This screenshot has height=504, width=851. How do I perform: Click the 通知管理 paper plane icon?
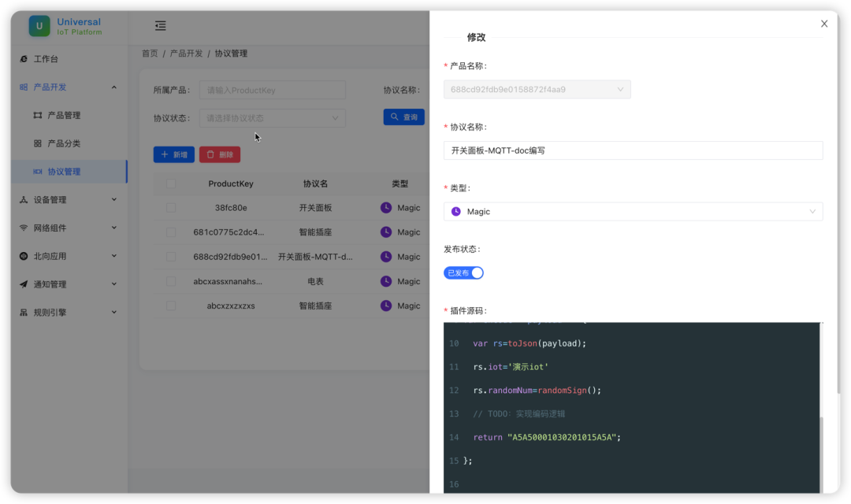click(x=24, y=284)
